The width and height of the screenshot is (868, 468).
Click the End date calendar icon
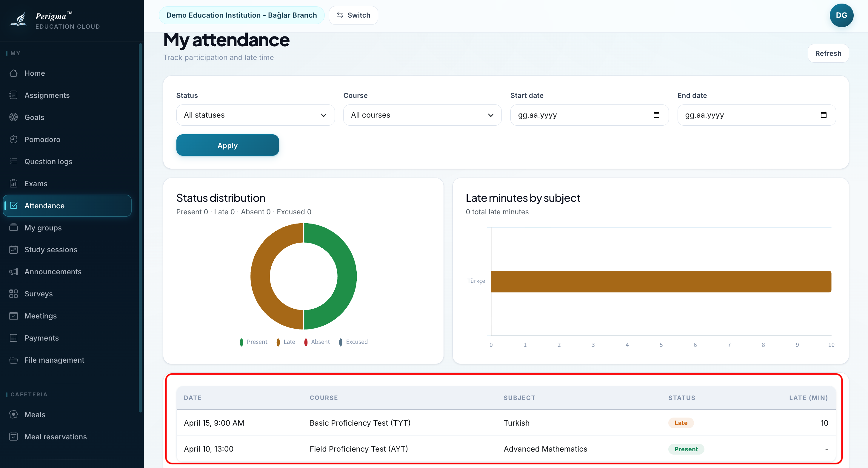pos(823,115)
